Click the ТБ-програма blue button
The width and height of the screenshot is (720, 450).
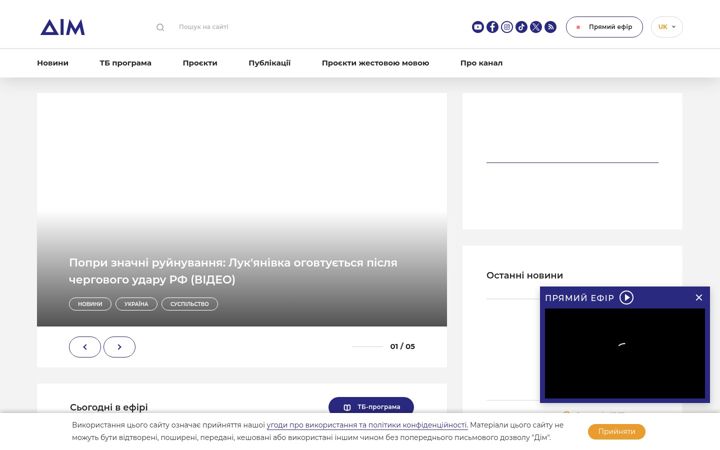point(371,407)
